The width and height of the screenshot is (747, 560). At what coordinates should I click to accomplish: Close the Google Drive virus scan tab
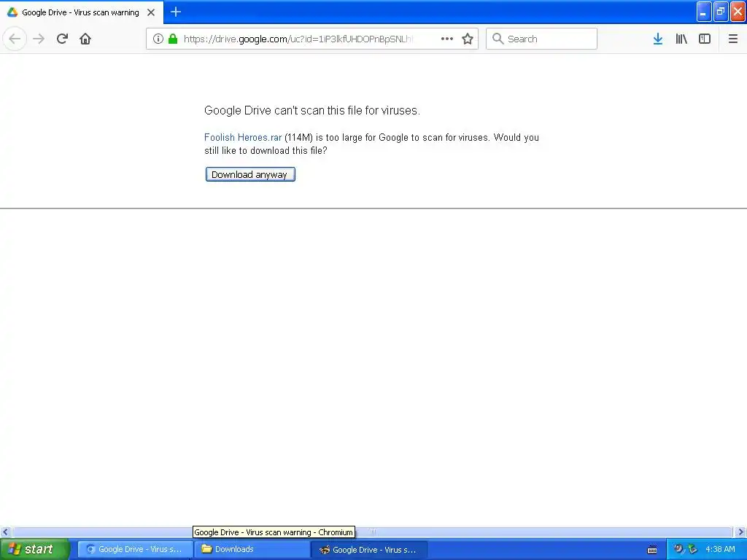point(151,12)
